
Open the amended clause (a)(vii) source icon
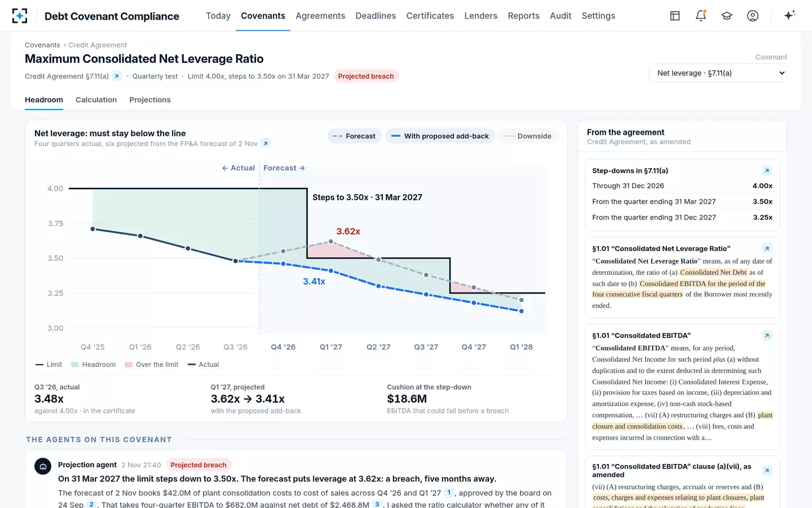[x=767, y=470]
